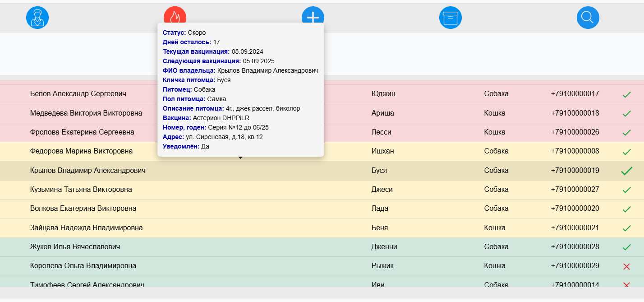Open the doctor profile icon
Image resolution: width=644 pixels, height=302 pixels.
pos(37,18)
